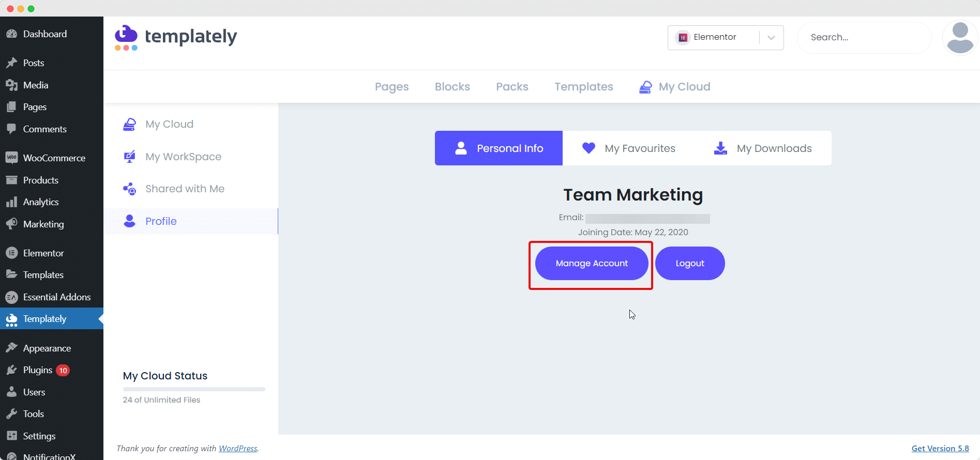Open the WooCommerce menu item

coord(52,158)
